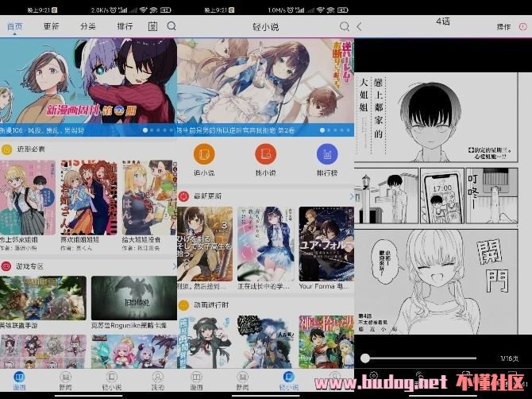Expand 最新更新 section with its chevron
Viewport: 532px width, 399px height.
click(x=351, y=196)
